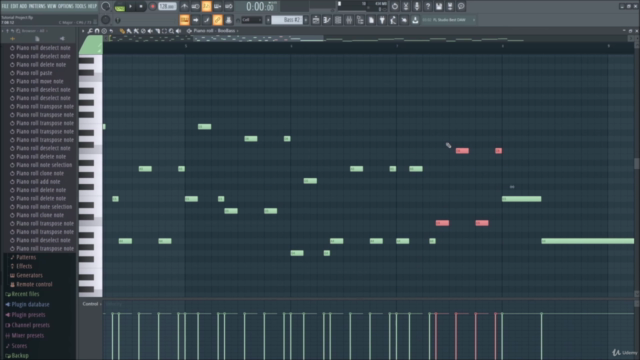Open the FILE menu
The height and width of the screenshot is (360, 640).
click(5, 7)
